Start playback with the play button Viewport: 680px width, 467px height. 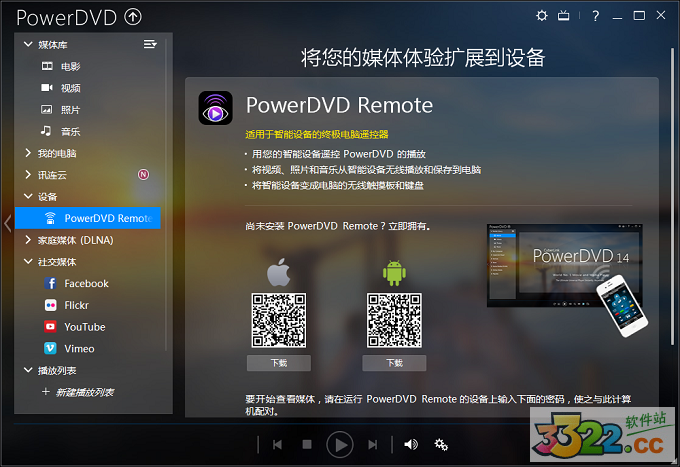click(x=340, y=444)
